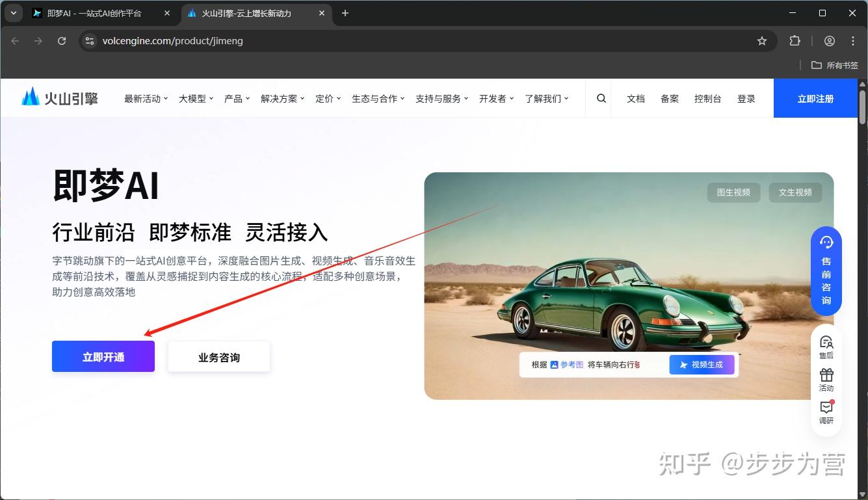Expand the 产品 menu
This screenshot has height=500, width=868.
(x=237, y=99)
